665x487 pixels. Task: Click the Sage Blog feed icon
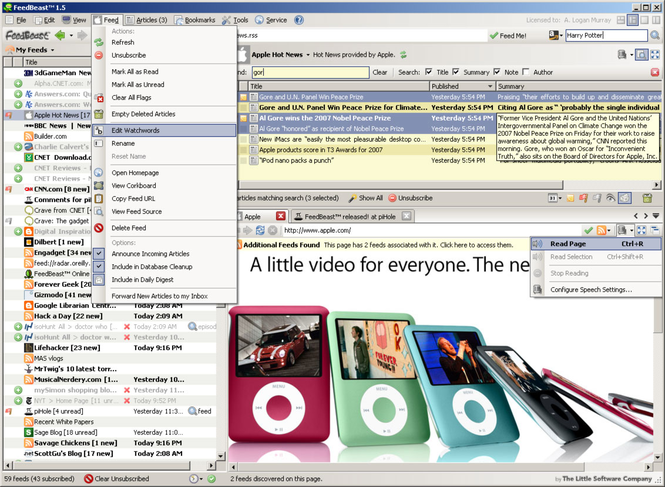[28, 433]
